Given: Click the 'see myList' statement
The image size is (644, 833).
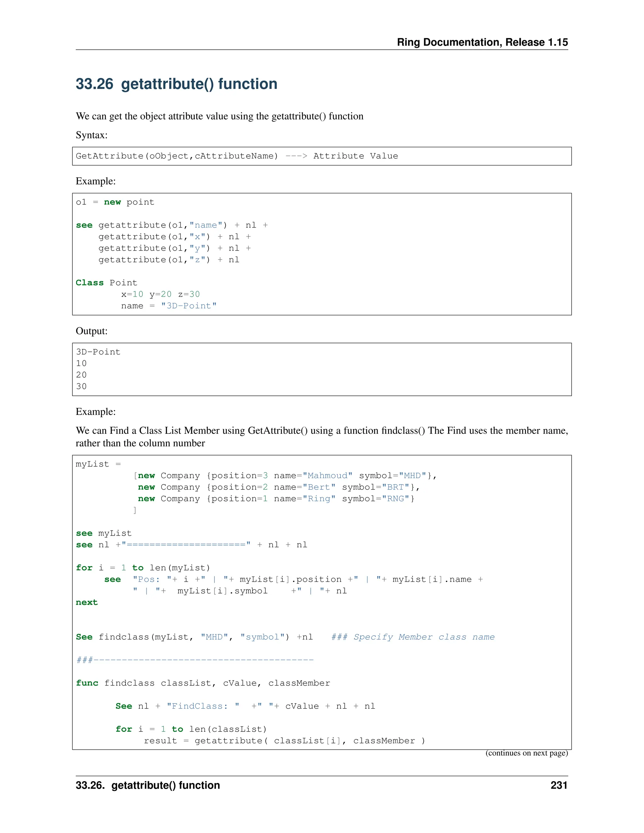Looking at the screenshot, I should point(103,533).
